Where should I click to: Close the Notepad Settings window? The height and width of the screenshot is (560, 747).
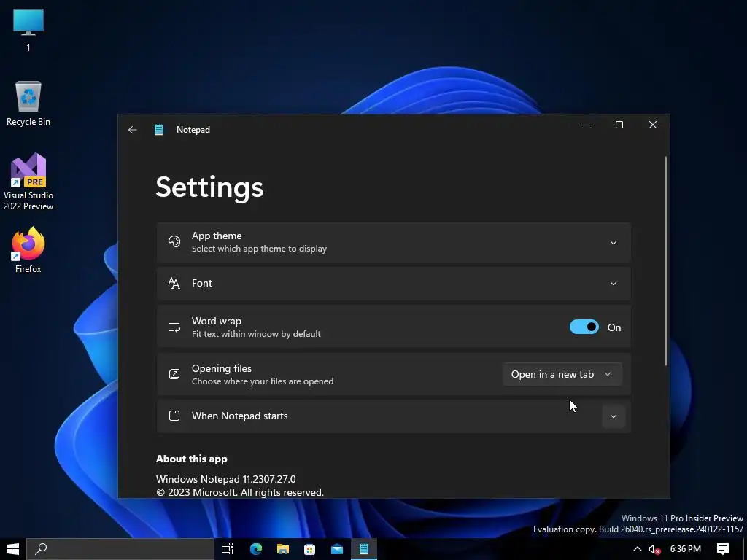[x=653, y=125]
